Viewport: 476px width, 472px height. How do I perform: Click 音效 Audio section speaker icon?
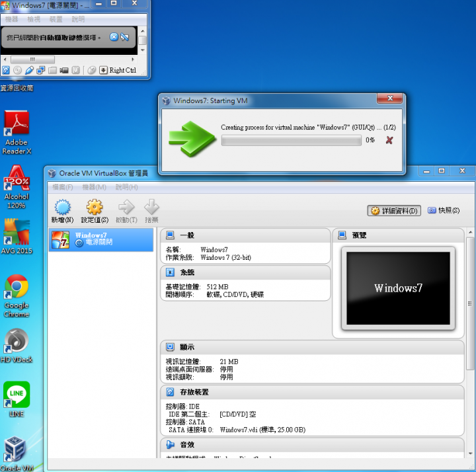tap(170, 445)
